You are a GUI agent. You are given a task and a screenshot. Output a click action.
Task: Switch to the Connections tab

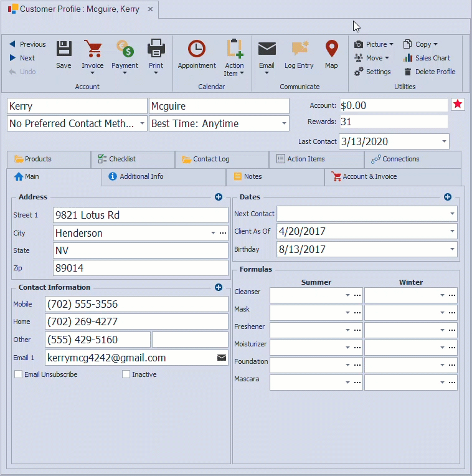click(x=413, y=159)
